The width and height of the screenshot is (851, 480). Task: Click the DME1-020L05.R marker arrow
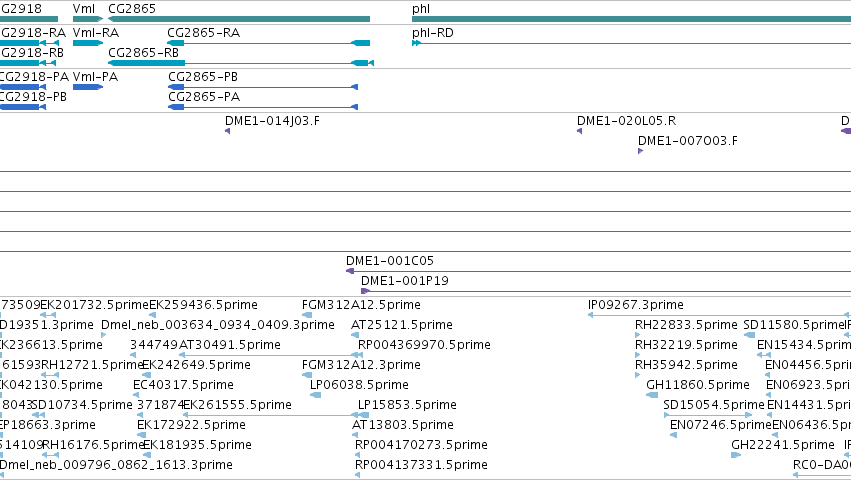(x=580, y=131)
